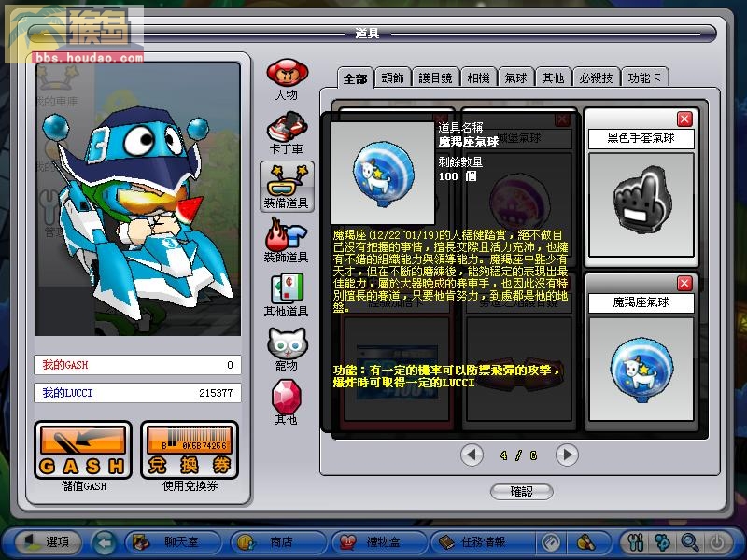Open the 人物 character section
Image resolution: width=747 pixels, height=560 pixels.
(x=288, y=79)
